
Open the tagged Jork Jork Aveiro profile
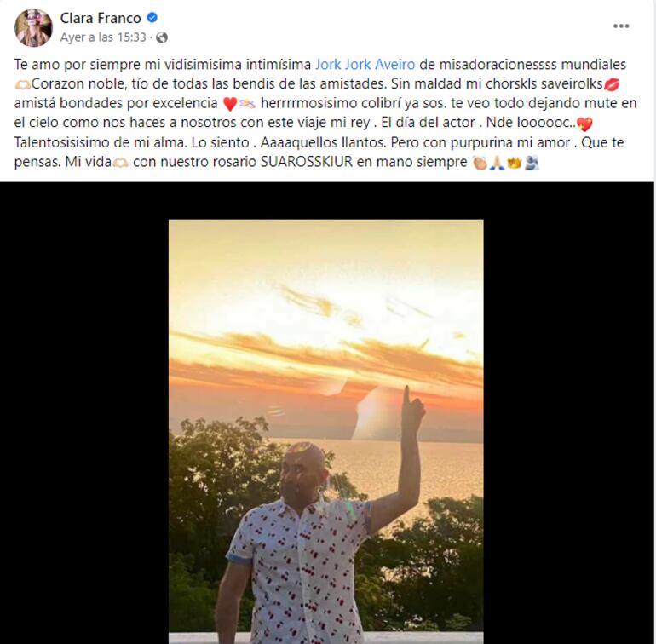pos(365,65)
